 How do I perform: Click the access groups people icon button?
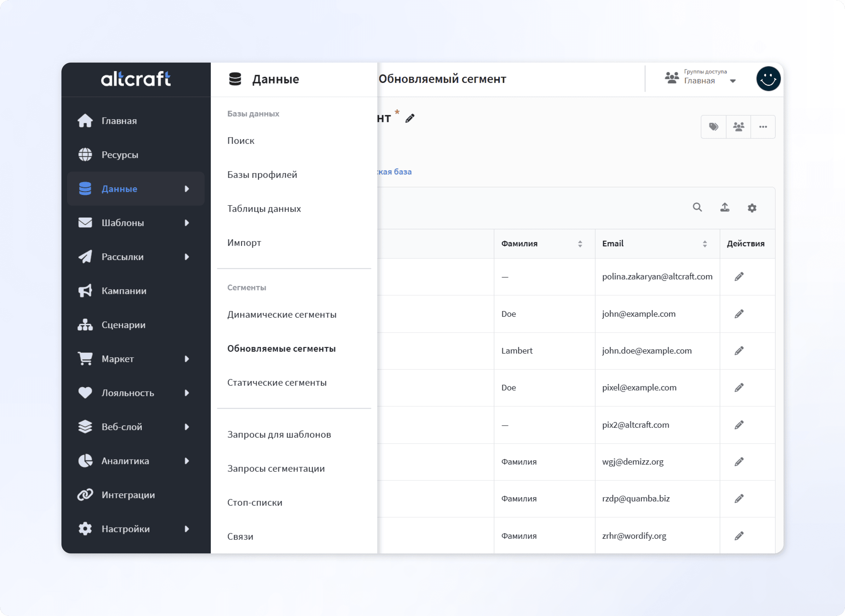click(x=738, y=127)
